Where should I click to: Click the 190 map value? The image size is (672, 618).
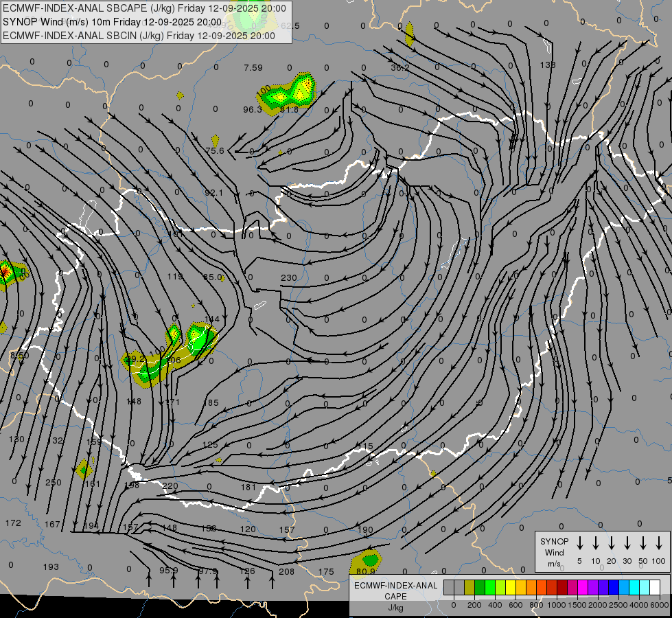[366, 529]
